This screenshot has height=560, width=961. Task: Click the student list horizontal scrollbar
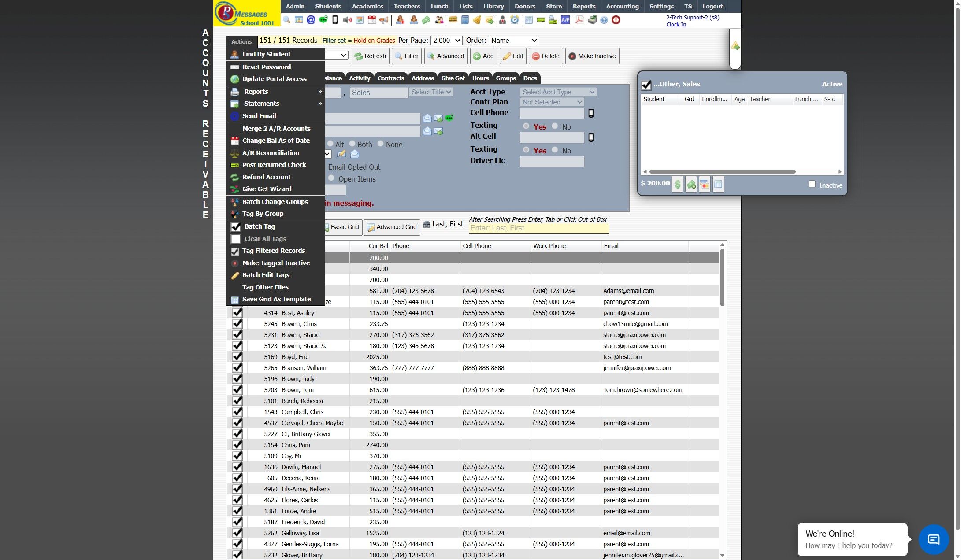722,172
